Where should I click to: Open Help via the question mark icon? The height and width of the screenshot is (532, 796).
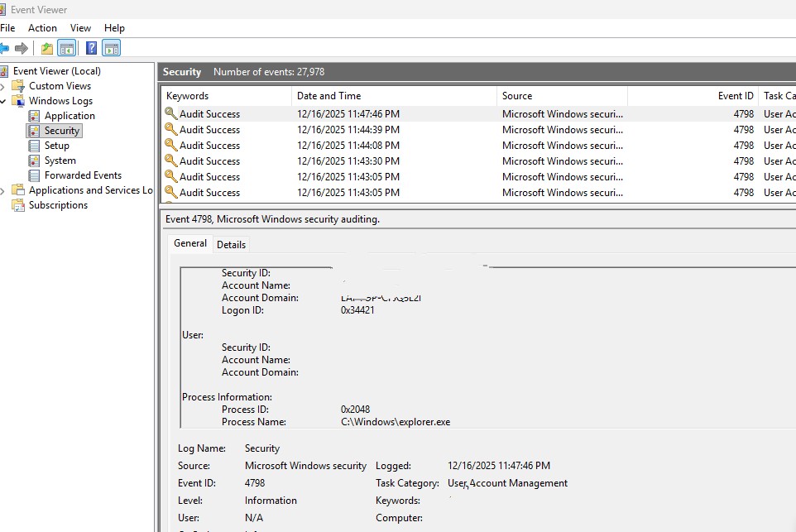(91, 48)
